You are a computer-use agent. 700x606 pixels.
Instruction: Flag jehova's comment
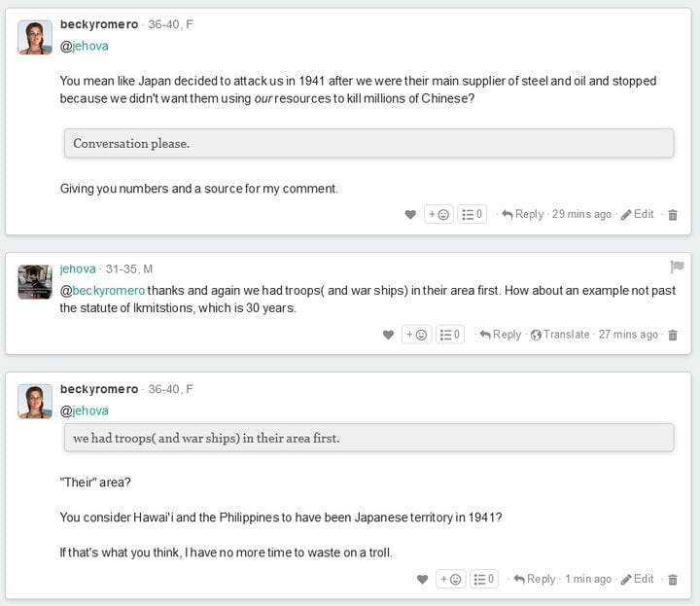(677, 267)
